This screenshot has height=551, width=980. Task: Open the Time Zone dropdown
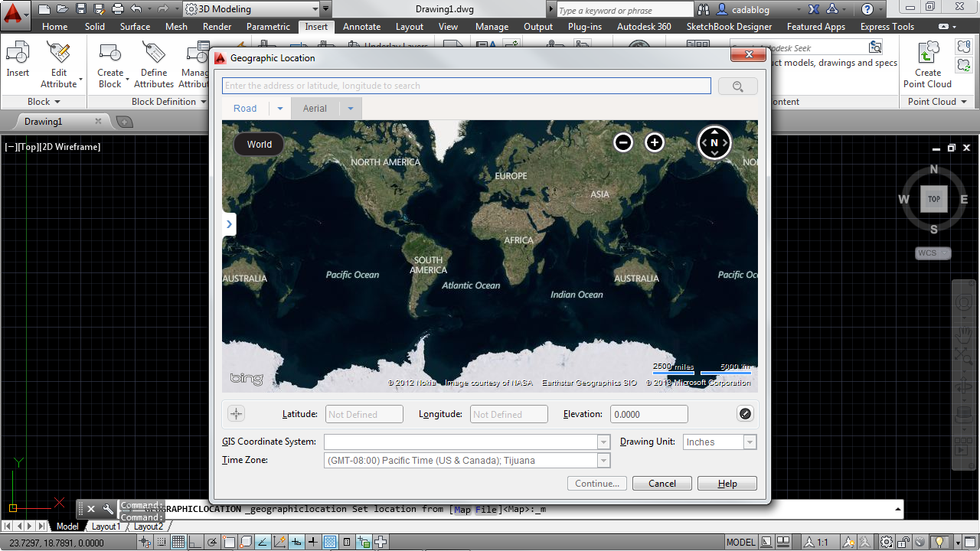tap(604, 461)
